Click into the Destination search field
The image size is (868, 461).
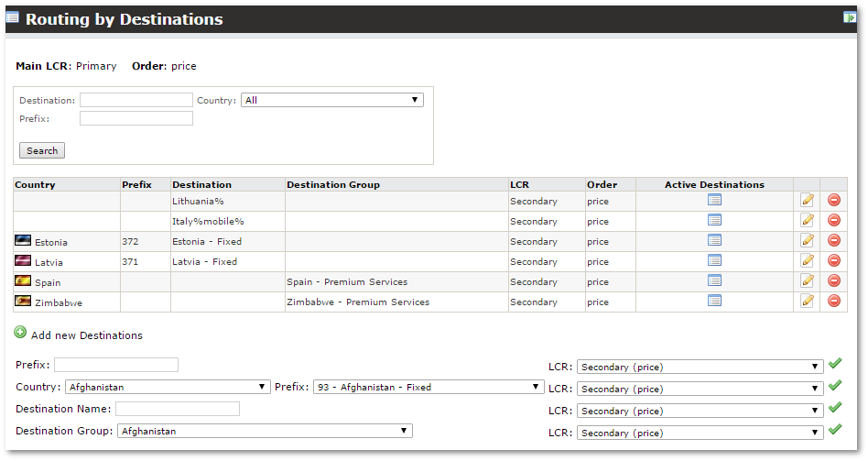(136, 100)
